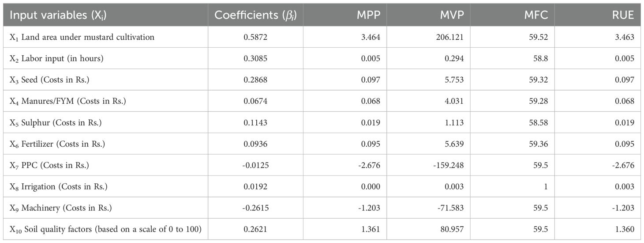Select the MPP column header
The image size is (644, 243).
[x=368, y=15]
